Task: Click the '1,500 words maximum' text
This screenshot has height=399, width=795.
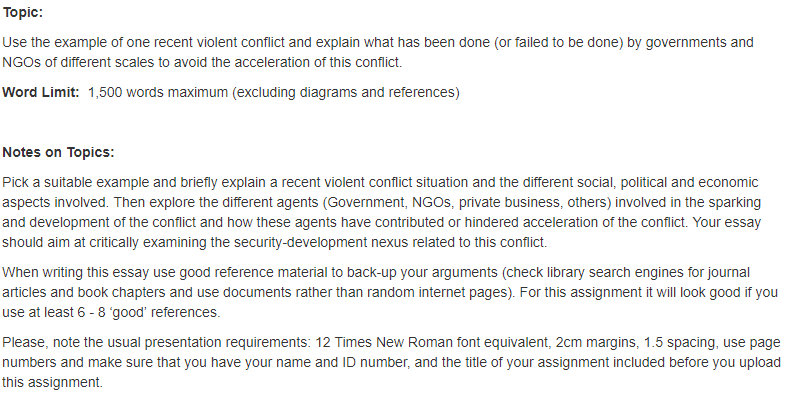Action: (x=158, y=93)
